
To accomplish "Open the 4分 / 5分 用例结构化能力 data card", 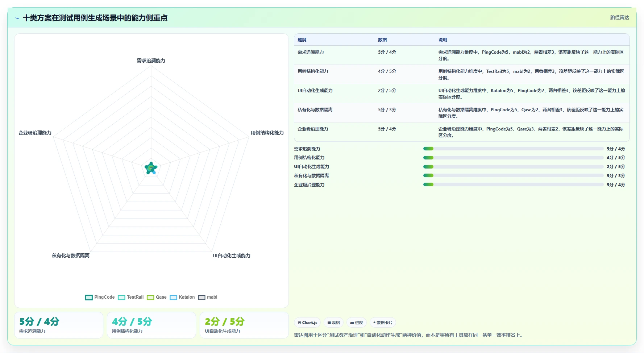I will click(x=151, y=325).
